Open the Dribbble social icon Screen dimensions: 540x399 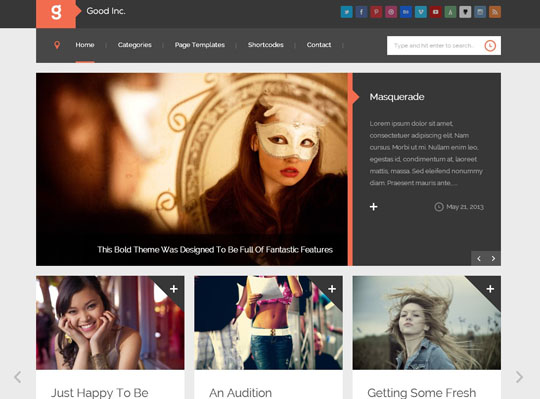click(391, 12)
